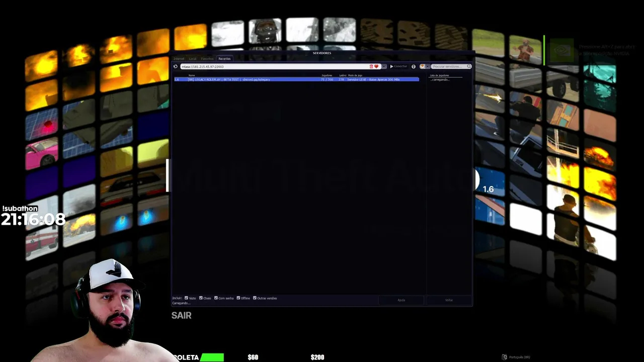The image size is (644, 362).
Task: Delete the address with the trash icon
Action: [x=371, y=66]
